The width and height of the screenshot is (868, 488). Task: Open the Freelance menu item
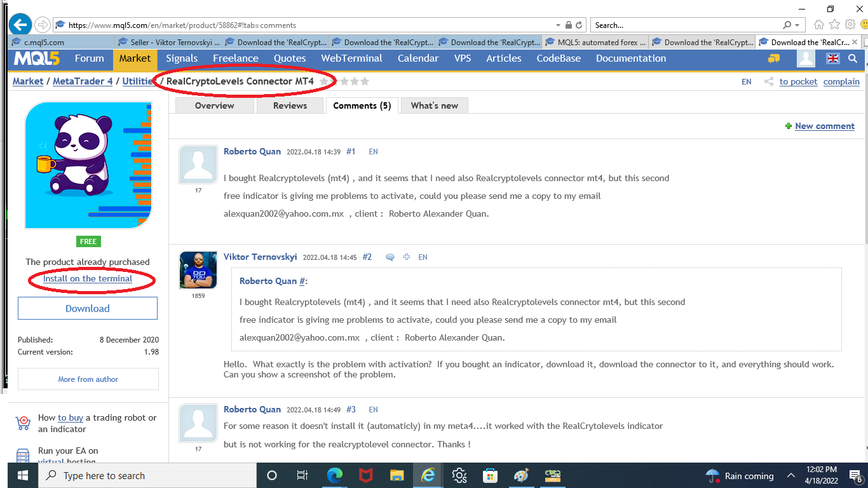(236, 58)
